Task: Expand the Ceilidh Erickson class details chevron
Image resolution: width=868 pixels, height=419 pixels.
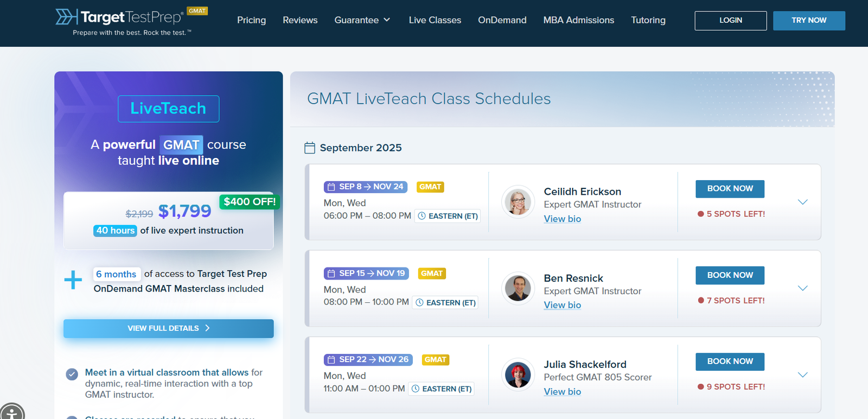Action: coord(803,202)
